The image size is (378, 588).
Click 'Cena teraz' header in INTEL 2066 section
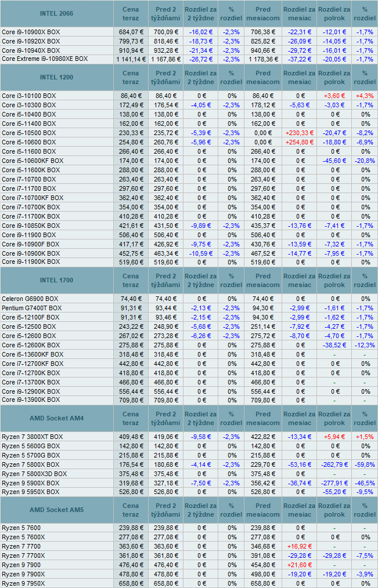tap(131, 13)
